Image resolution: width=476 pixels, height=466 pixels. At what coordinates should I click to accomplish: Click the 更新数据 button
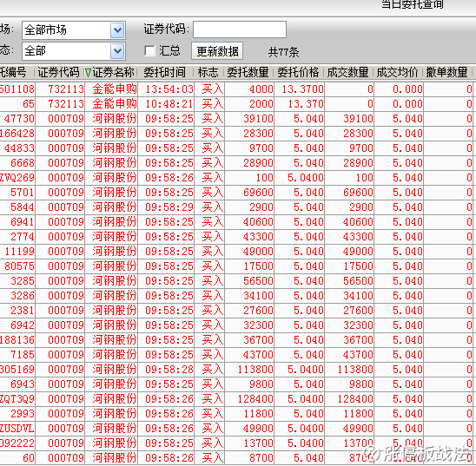tap(217, 51)
